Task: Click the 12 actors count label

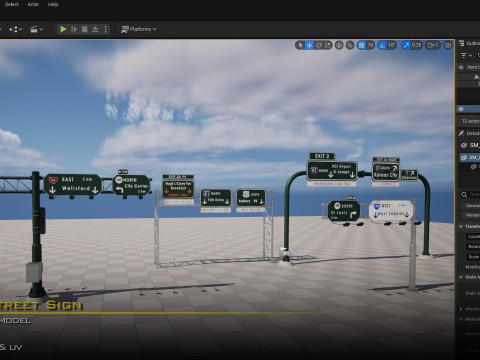Action: [471, 121]
